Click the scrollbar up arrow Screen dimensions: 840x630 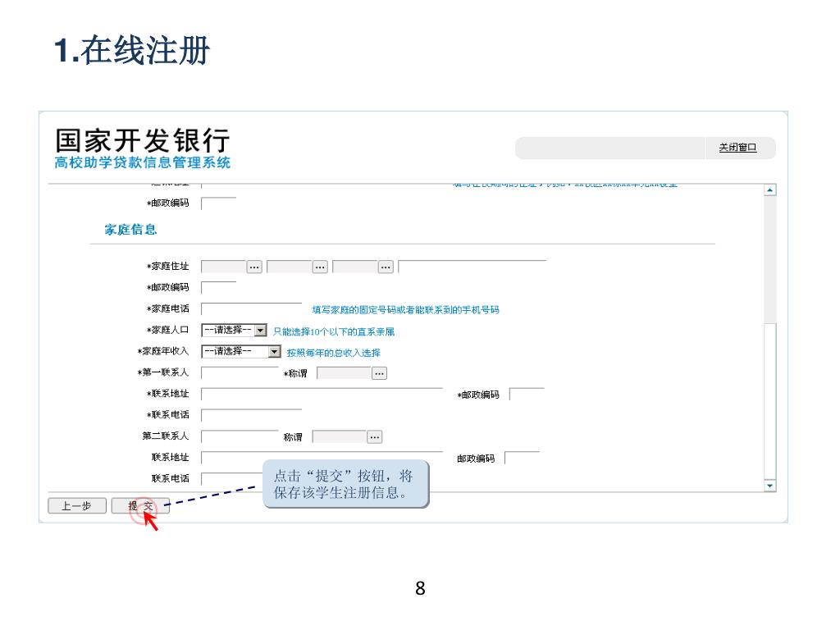(769, 190)
